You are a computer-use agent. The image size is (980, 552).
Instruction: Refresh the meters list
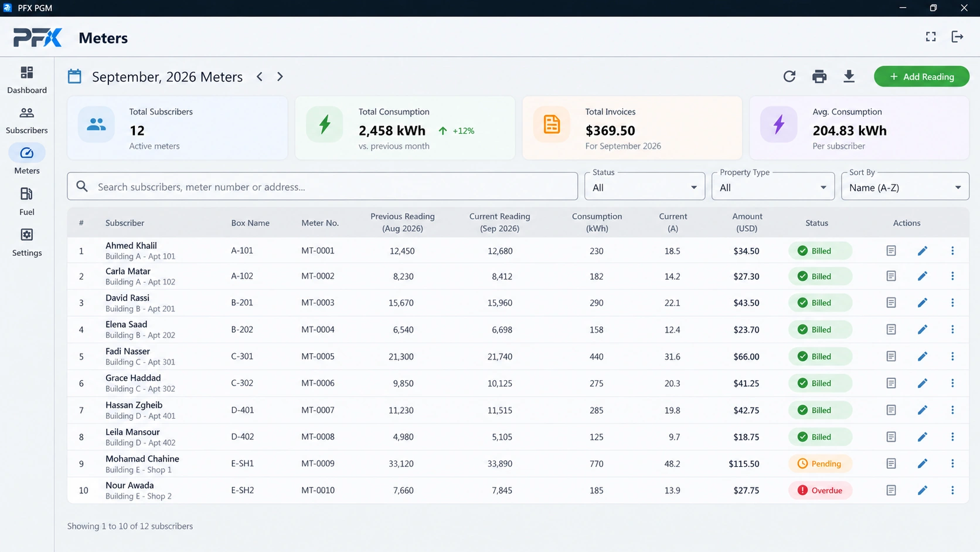(x=790, y=76)
